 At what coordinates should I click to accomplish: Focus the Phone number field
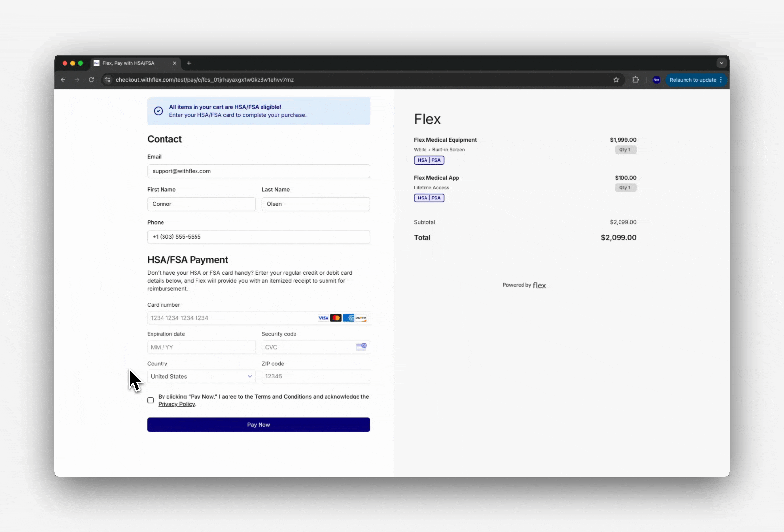click(259, 237)
